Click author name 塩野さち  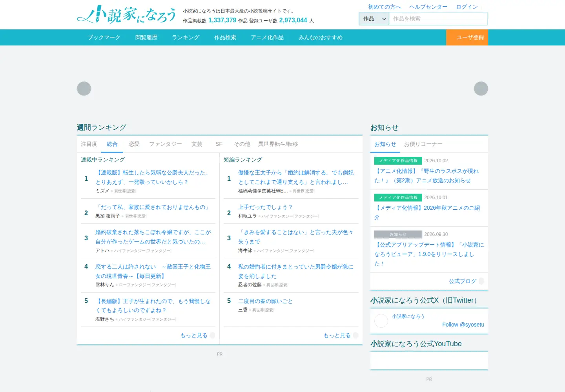(105, 319)
